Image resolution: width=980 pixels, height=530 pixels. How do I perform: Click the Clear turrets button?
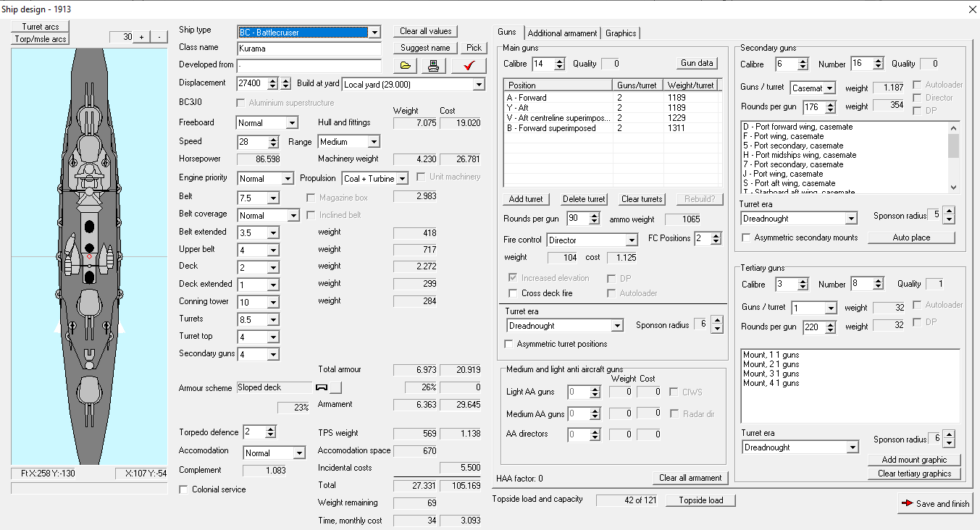[x=642, y=199]
